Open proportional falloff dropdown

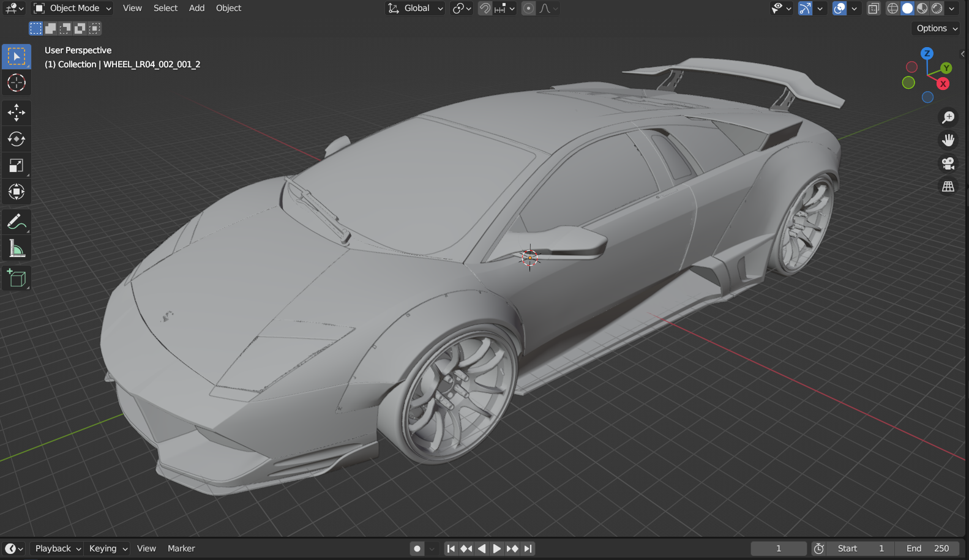tap(548, 9)
